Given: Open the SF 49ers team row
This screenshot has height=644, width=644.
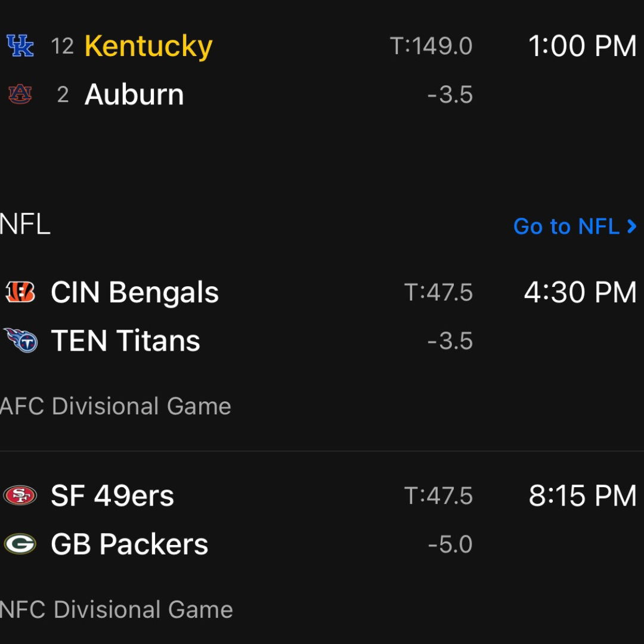Looking at the screenshot, I should [113, 496].
